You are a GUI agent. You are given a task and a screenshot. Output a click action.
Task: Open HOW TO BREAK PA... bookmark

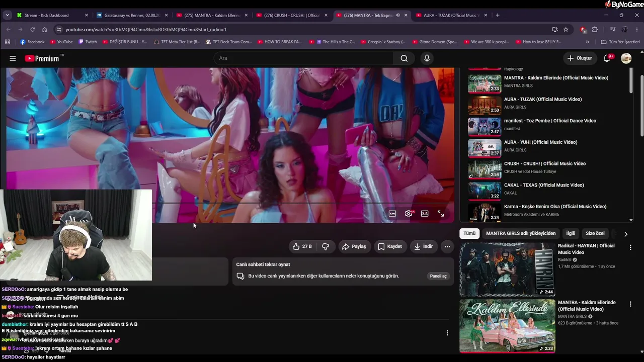(280, 42)
